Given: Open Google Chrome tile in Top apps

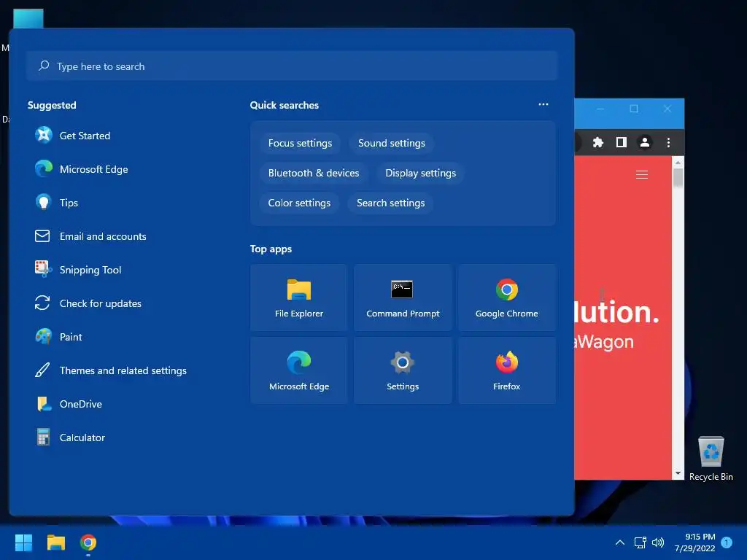Looking at the screenshot, I should click(x=507, y=297).
